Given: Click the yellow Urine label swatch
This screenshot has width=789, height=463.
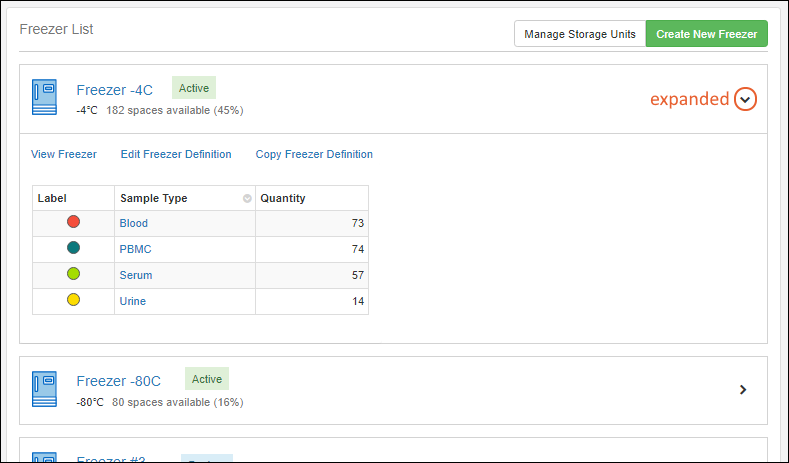Looking at the screenshot, I should pos(73,300).
